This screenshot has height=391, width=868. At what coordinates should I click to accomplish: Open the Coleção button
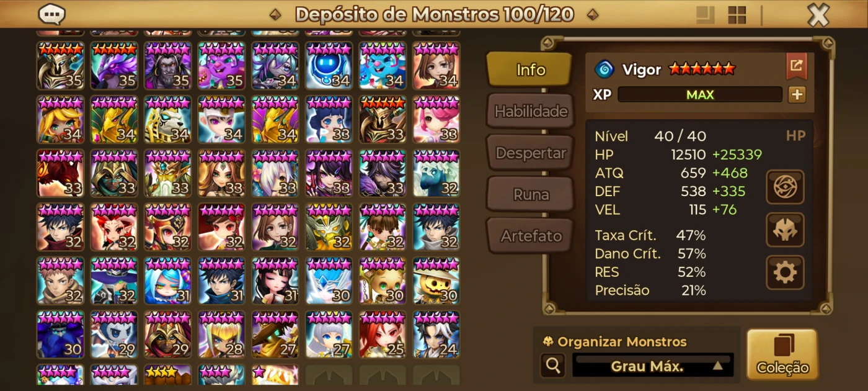(x=782, y=354)
